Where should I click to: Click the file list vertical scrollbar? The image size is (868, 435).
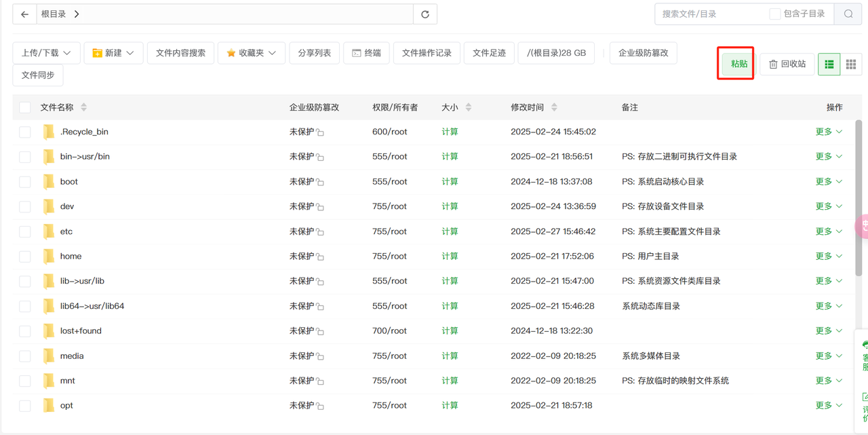859,198
